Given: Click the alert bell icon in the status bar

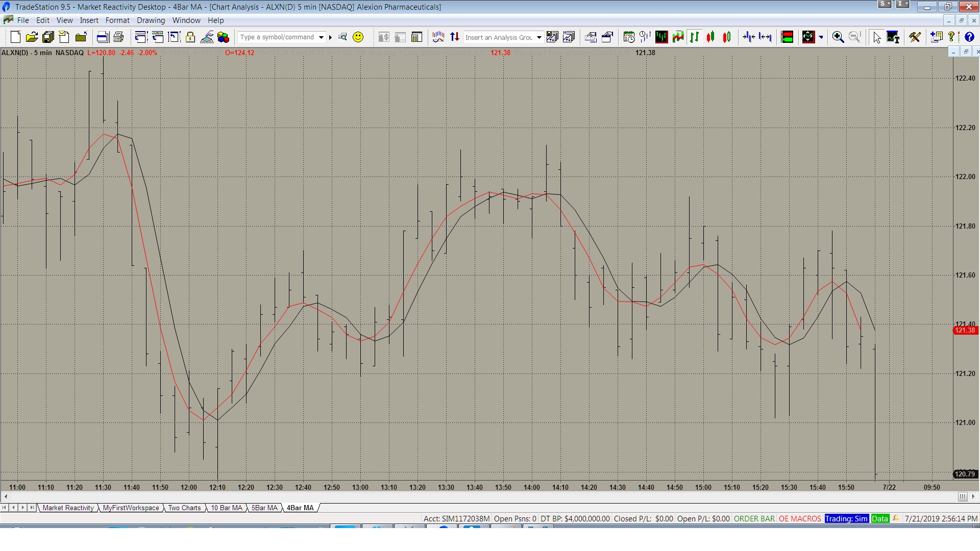Looking at the screenshot, I should pyautogui.click(x=895, y=518).
